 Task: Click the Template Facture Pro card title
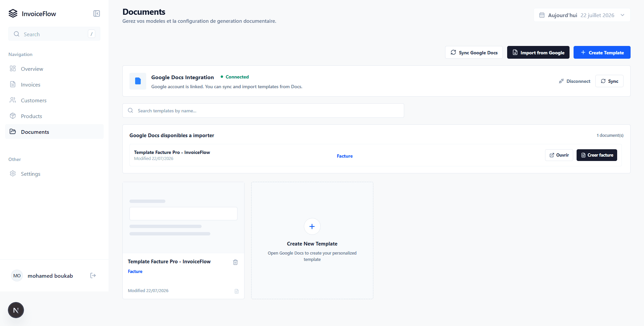coord(169,262)
